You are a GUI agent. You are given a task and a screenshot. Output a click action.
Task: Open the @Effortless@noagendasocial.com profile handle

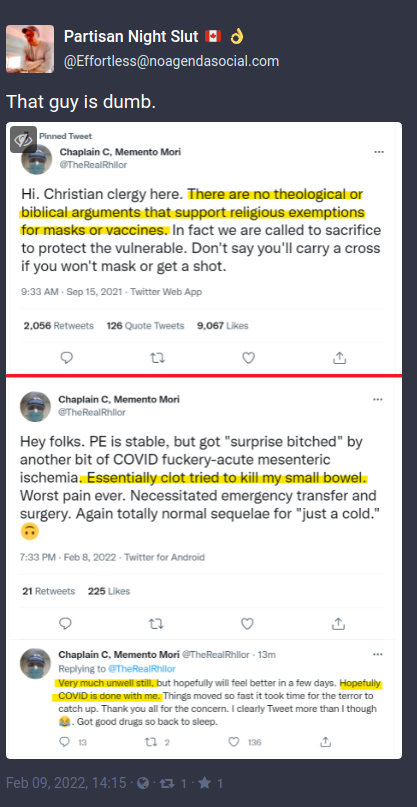point(171,61)
